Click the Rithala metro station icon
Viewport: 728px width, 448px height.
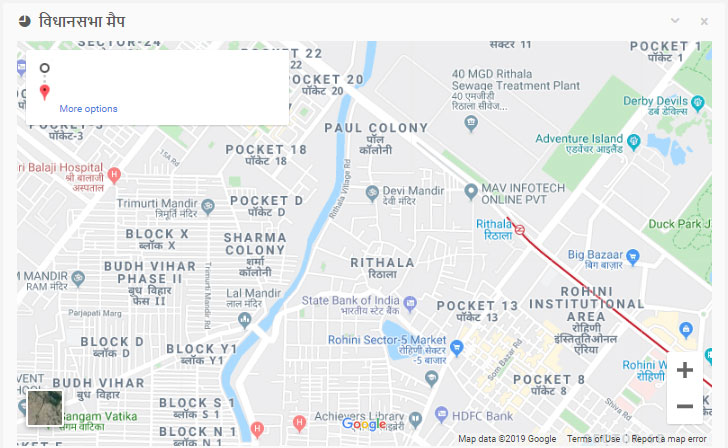pos(520,229)
